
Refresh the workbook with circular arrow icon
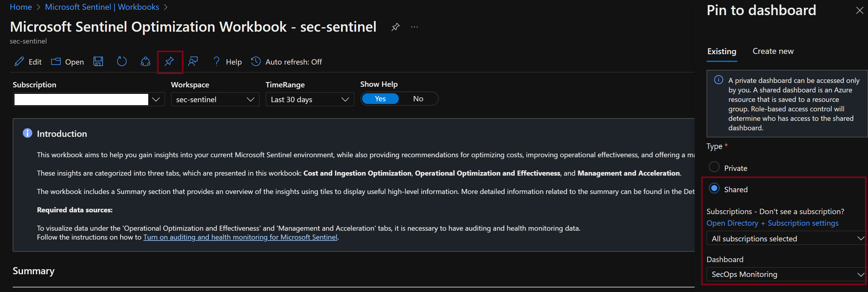pyautogui.click(x=122, y=61)
